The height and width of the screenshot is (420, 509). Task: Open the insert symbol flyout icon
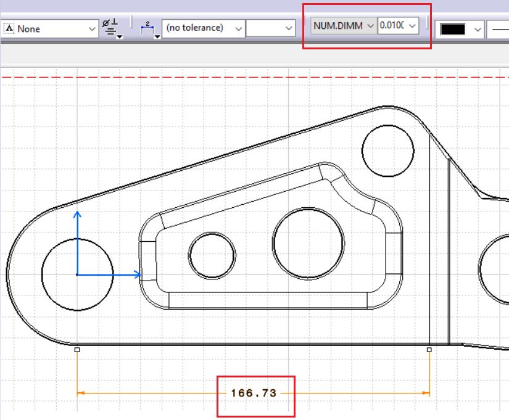[x=112, y=28]
